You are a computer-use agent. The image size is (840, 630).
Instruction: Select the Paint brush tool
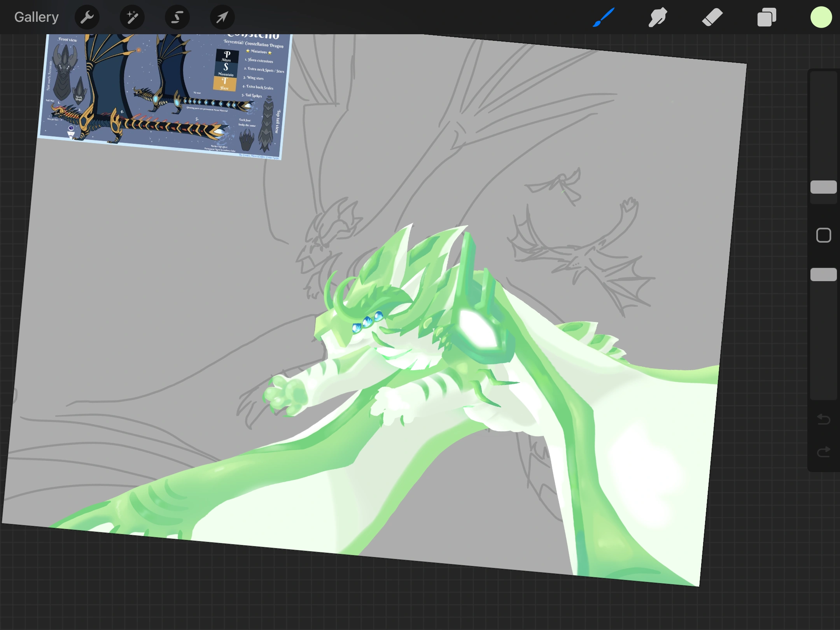tap(604, 17)
